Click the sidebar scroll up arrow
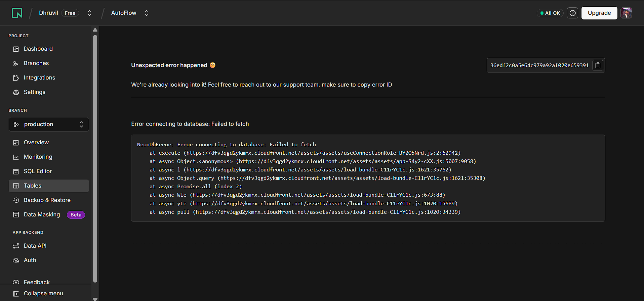 tap(95, 30)
